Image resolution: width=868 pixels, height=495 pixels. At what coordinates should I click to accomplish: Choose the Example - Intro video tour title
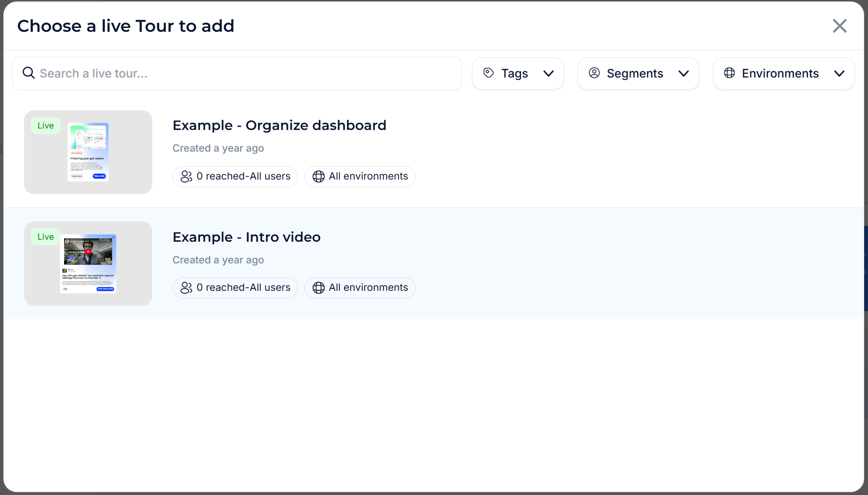(247, 237)
